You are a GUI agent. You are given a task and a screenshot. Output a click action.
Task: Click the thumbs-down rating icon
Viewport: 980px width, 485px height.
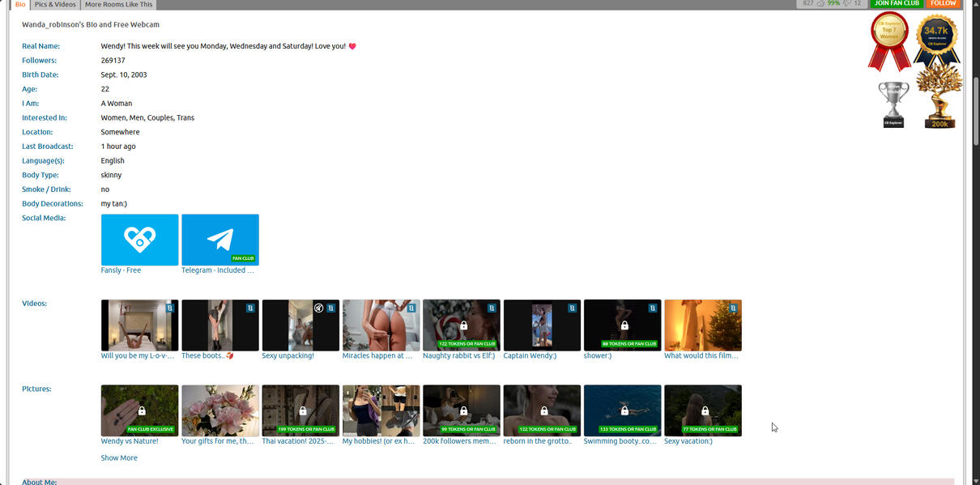tap(847, 3)
